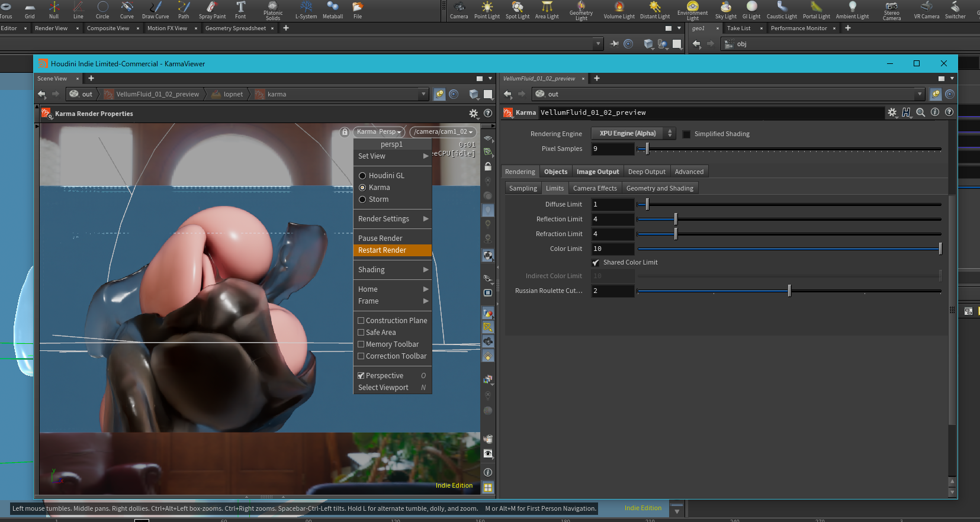The height and width of the screenshot is (522, 980).
Task: Open the Image Output tab
Action: (597, 172)
